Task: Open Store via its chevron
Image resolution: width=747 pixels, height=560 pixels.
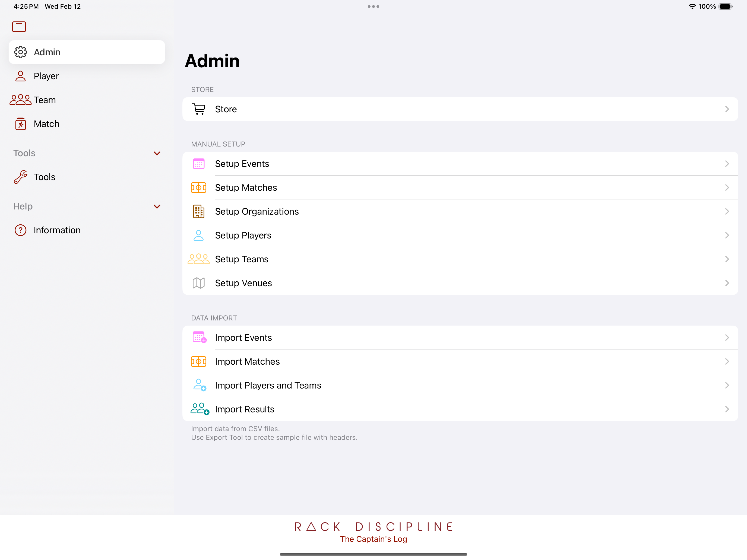Action: 727,109
